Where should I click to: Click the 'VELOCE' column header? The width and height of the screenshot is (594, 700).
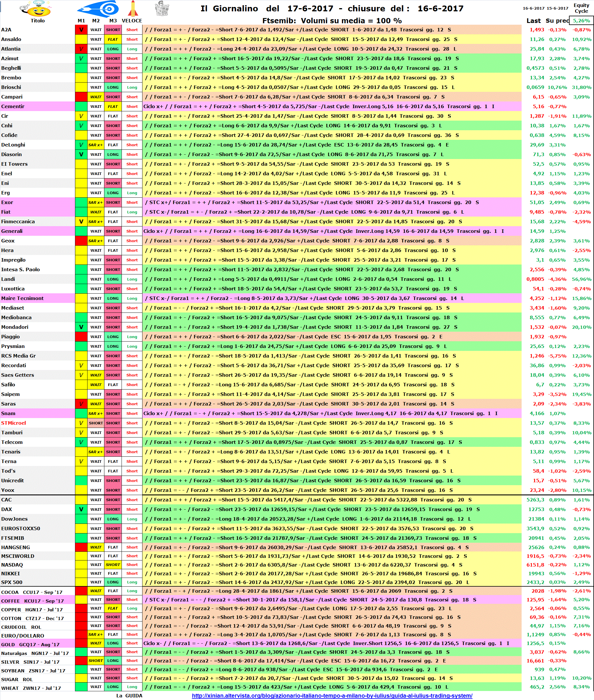tap(132, 21)
